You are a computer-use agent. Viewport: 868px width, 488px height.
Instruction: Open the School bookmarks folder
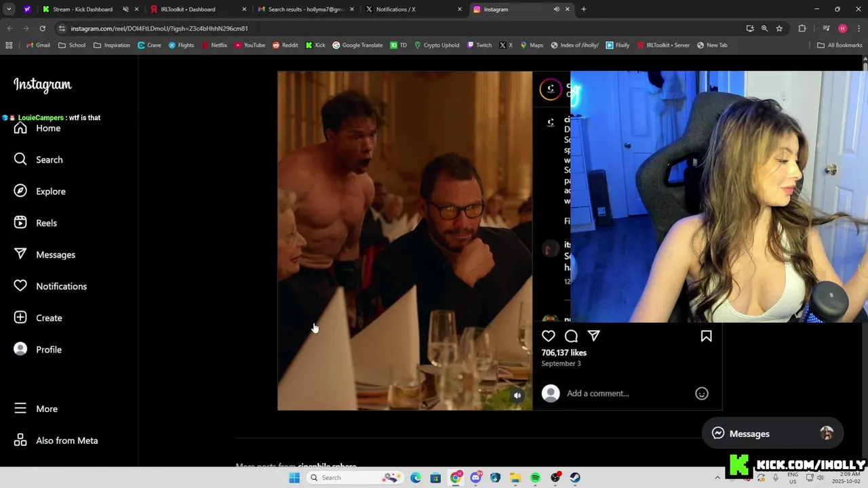(72, 45)
